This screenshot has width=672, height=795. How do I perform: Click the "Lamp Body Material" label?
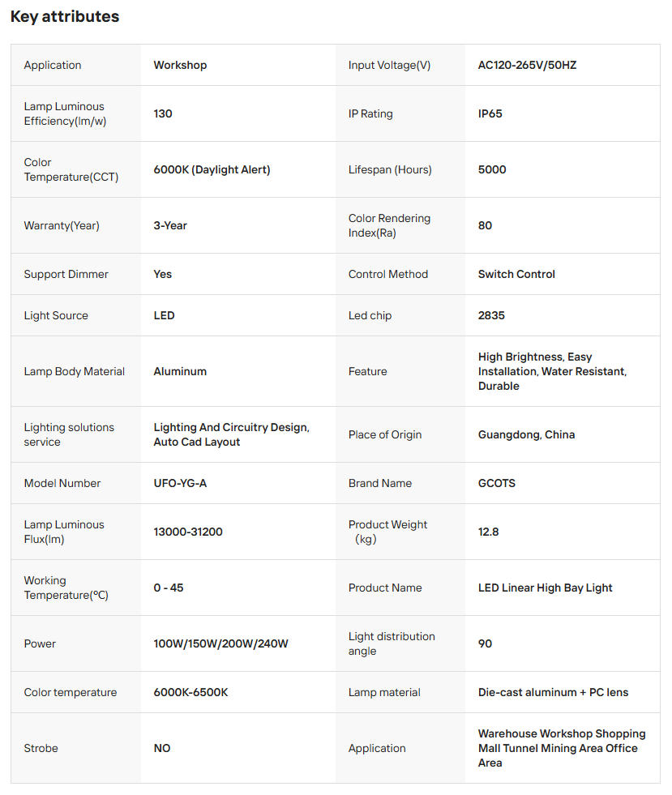75,371
